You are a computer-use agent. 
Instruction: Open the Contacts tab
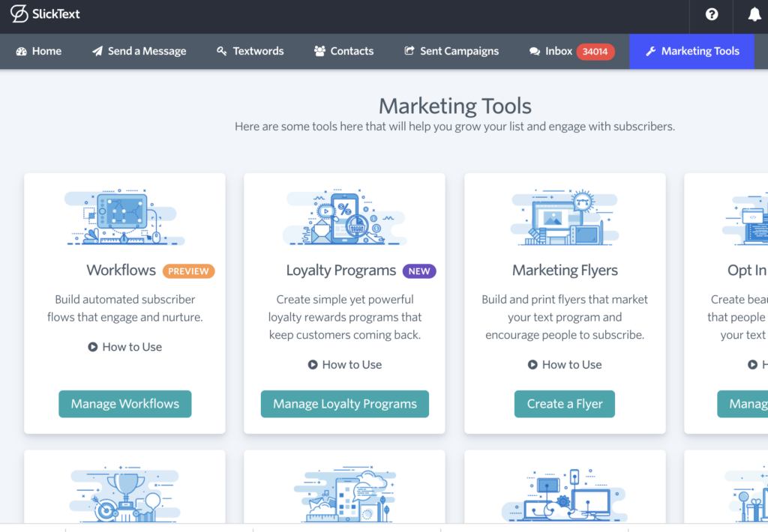pos(343,51)
